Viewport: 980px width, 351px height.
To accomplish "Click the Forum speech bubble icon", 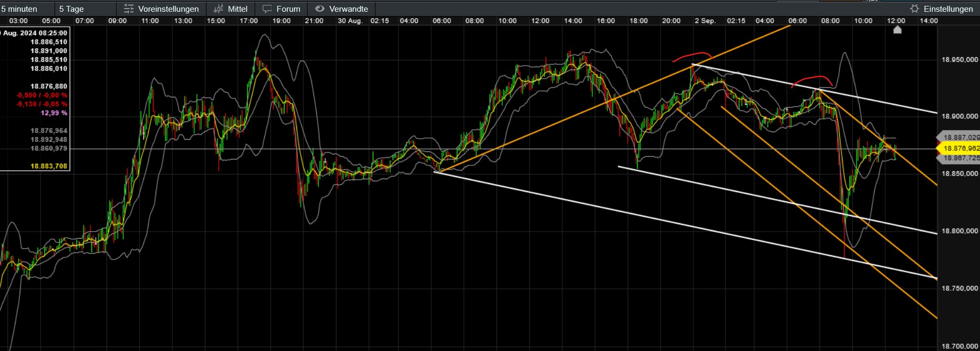I will pyautogui.click(x=267, y=9).
